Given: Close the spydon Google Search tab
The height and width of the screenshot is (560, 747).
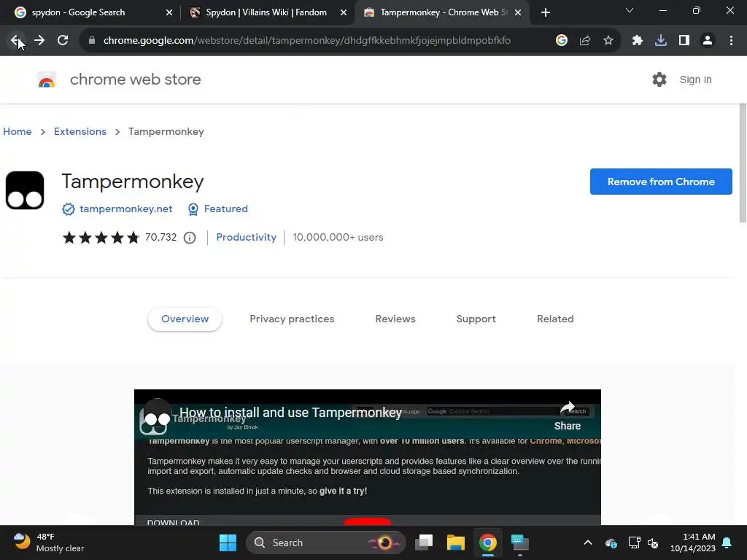Looking at the screenshot, I should (x=169, y=12).
